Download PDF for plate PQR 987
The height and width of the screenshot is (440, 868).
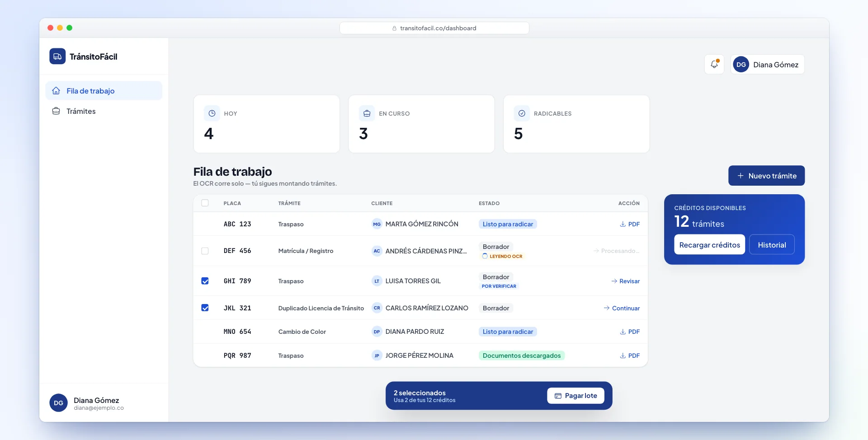[x=630, y=356]
